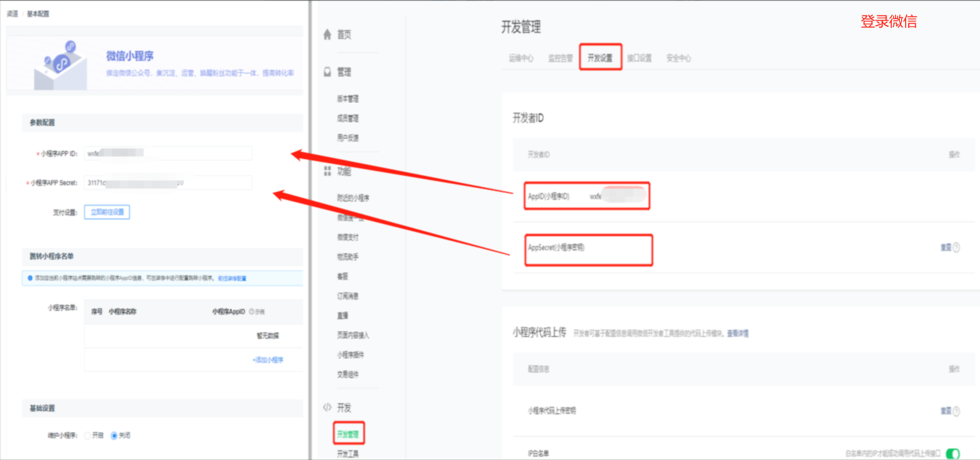Click the 登录微信 red text
This screenshot has width=980, height=460.
pyautogui.click(x=888, y=21)
